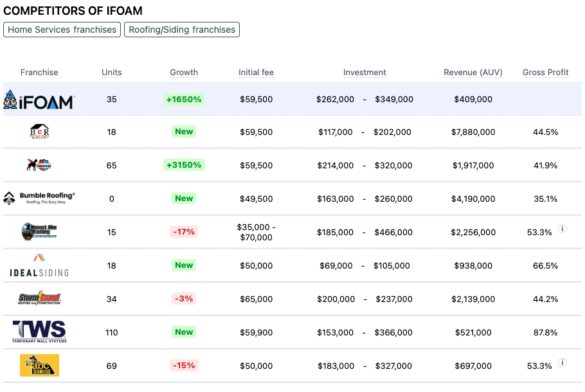Click the Franchise column header
The width and height of the screenshot is (585, 392).
[39, 73]
